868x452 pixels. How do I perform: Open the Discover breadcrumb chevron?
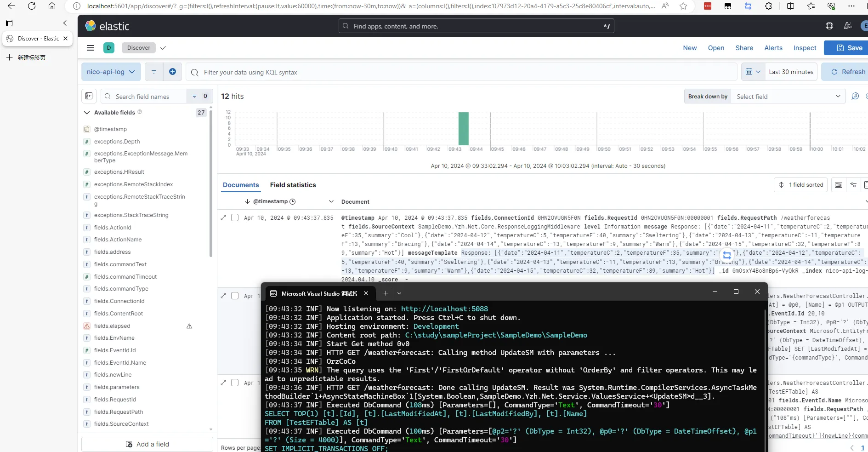pos(163,48)
